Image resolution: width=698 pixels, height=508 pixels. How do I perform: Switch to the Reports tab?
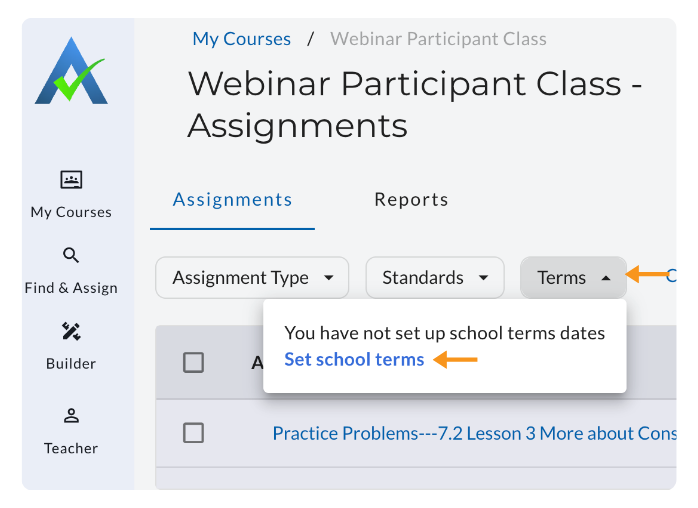point(411,200)
